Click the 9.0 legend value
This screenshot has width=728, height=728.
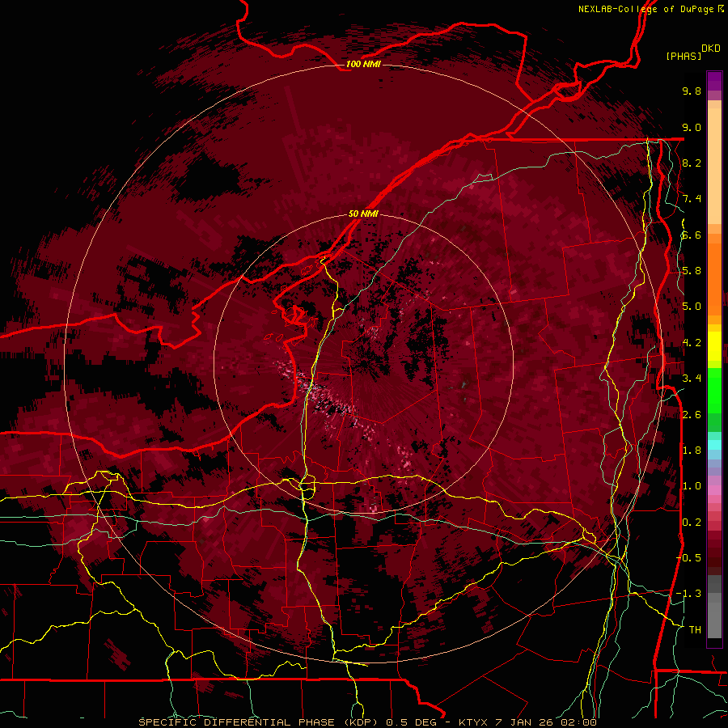point(692,127)
